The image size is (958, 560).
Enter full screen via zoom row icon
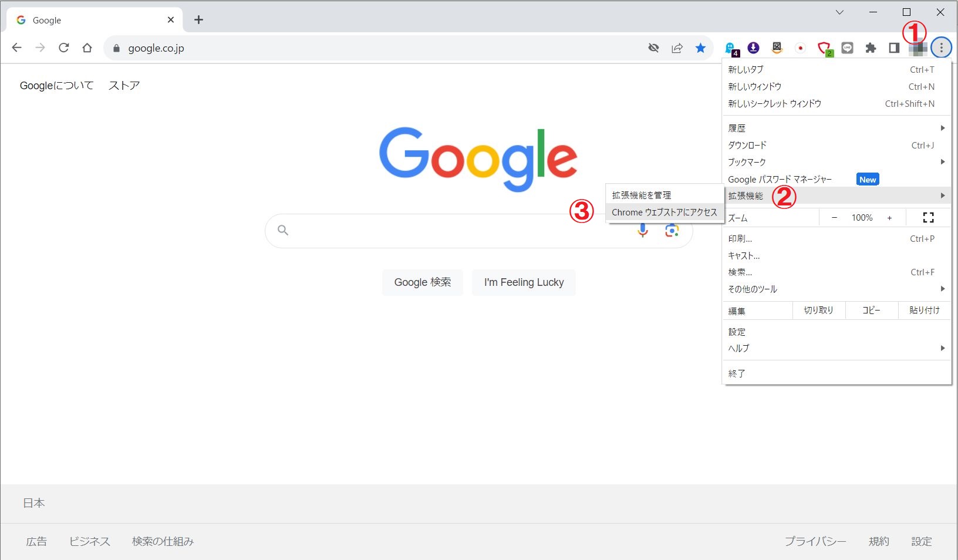[x=928, y=218]
